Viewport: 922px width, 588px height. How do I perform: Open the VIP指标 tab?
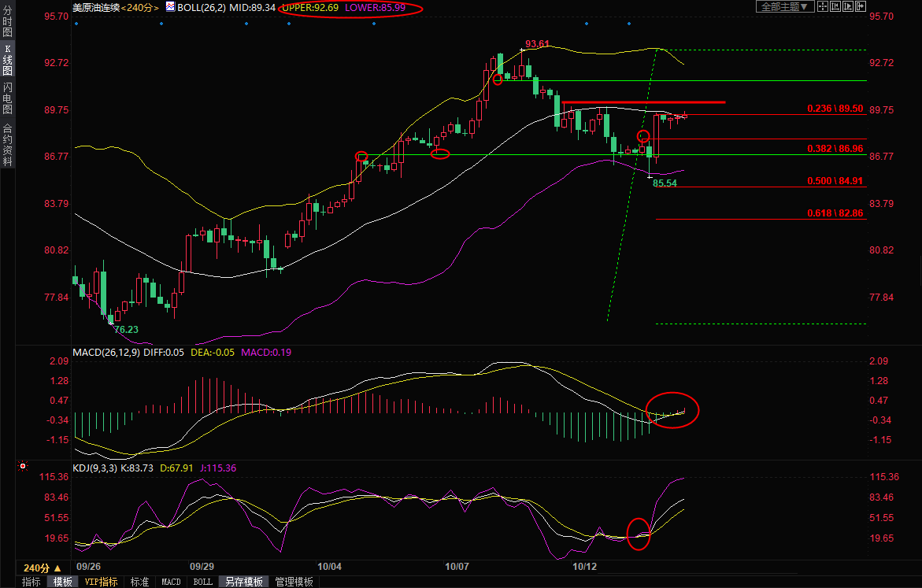click(x=101, y=582)
